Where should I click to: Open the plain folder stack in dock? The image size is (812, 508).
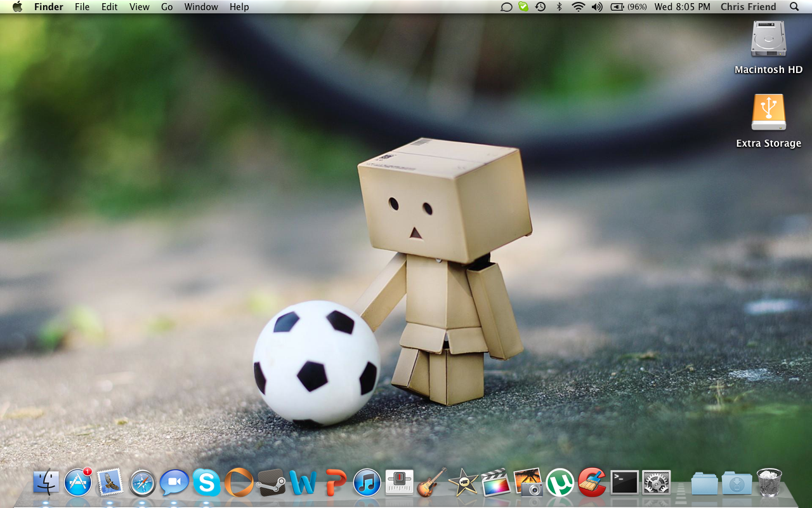[704, 484]
